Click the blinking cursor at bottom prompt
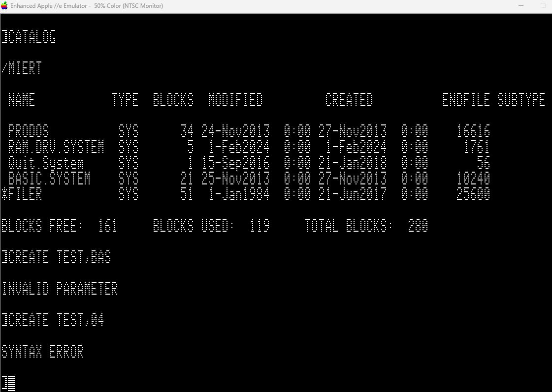 pos(11,384)
